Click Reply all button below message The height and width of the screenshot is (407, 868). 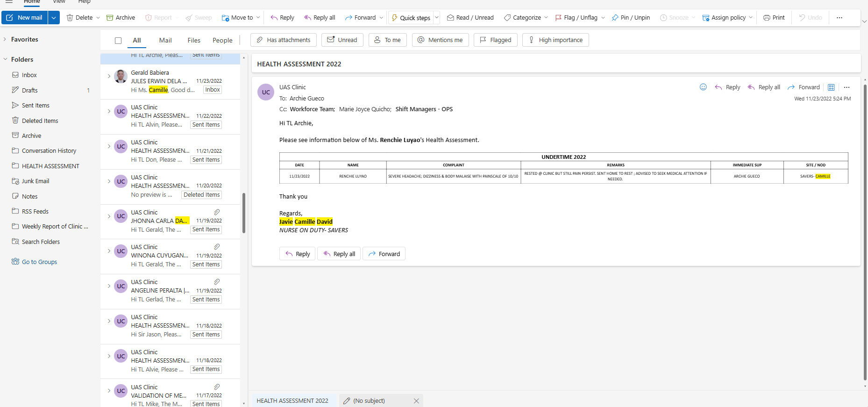pyautogui.click(x=339, y=254)
